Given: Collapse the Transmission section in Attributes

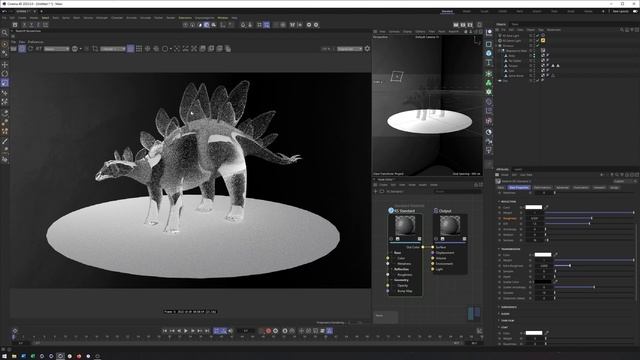Looking at the screenshot, I should (x=499, y=249).
